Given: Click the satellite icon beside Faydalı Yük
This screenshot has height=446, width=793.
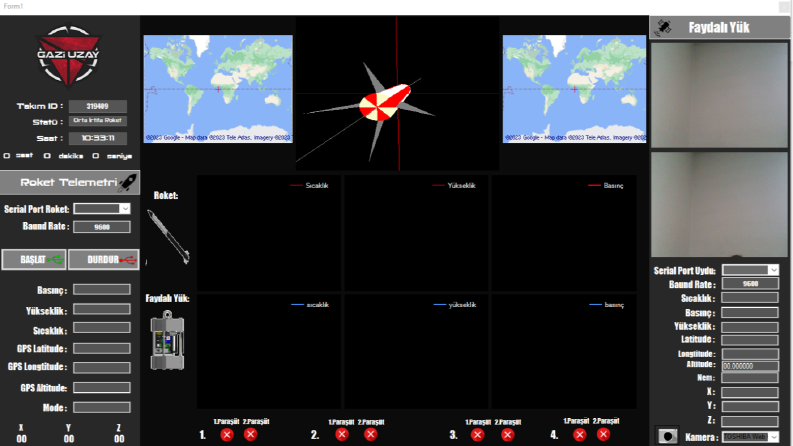Looking at the screenshot, I should (x=663, y=27).
